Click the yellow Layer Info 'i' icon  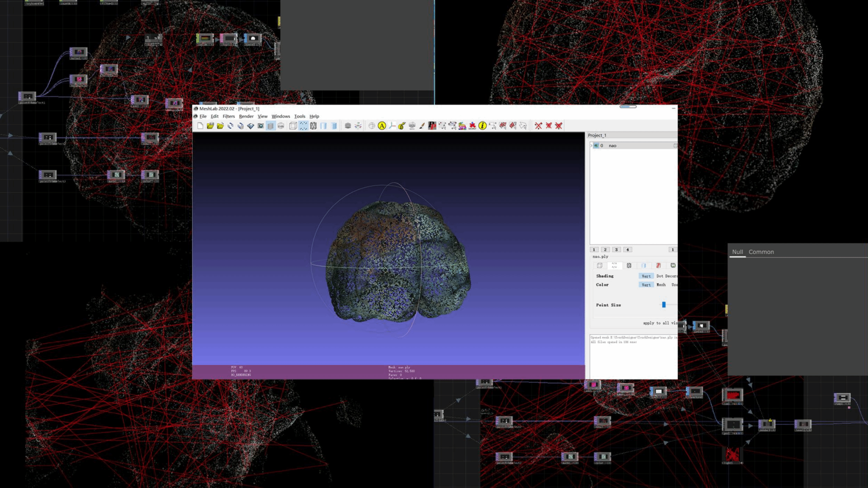[x=482, y=126]
